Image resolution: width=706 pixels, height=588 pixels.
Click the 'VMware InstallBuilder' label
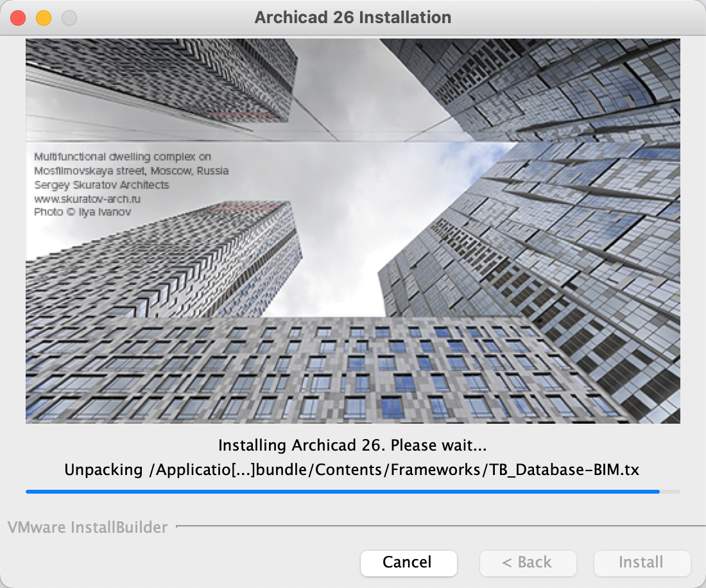[x=87, y=527]
